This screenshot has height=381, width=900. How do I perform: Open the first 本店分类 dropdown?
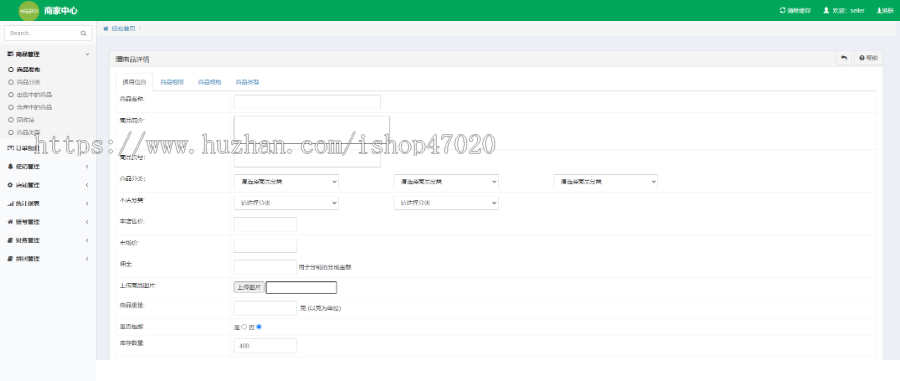[286, 203]
